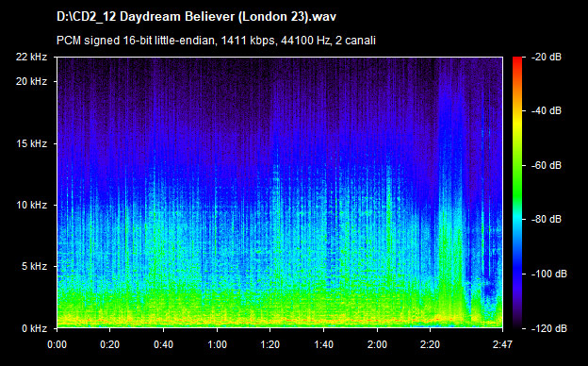The width and height of the screenshot is (588, 366).
Task: Click the '0:40' time axis label
Action: [164, 344]
